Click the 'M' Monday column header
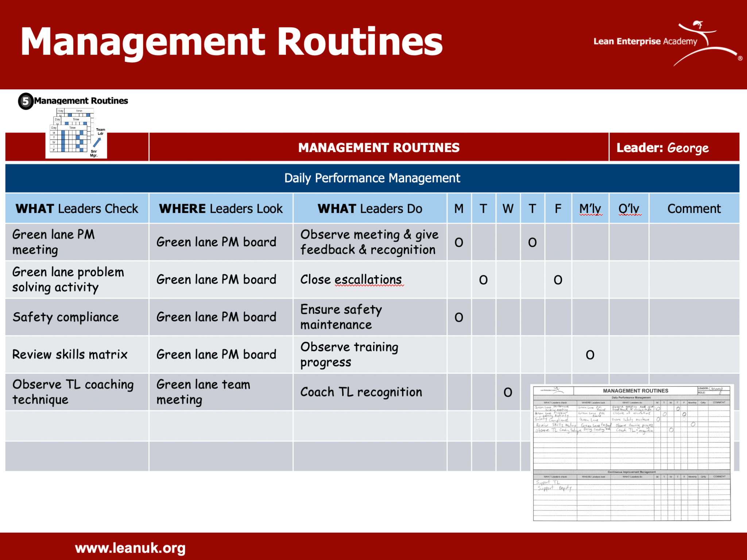 pyautogui.click(x=459, y=208)
